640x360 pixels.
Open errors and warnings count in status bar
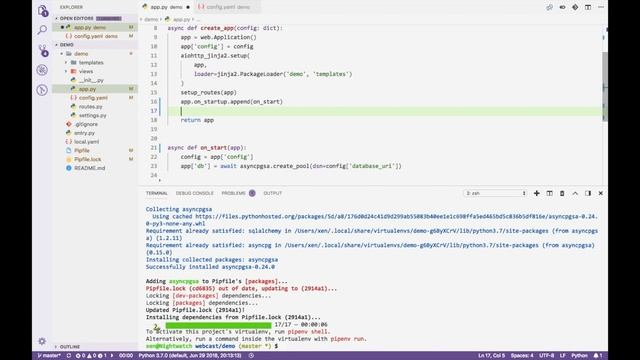pyautogui.click(x=91, y=356)
